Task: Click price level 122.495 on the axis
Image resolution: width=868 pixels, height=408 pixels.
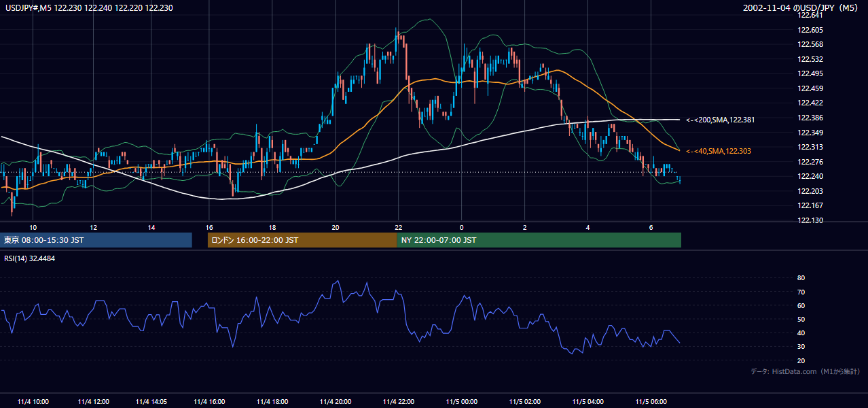Action: 811,74
